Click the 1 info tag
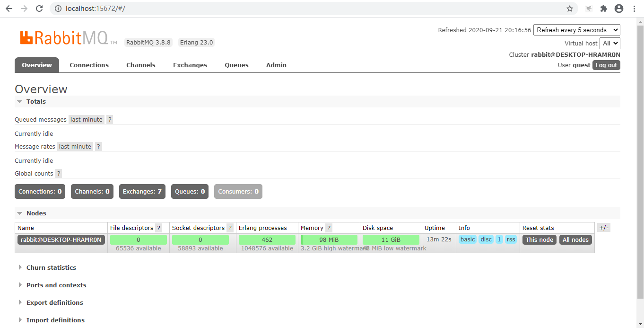 point(499,239)
